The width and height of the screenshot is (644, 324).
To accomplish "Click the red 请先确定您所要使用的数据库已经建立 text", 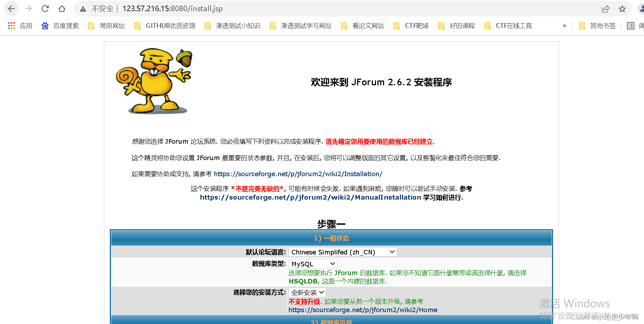I will (379, 142).
